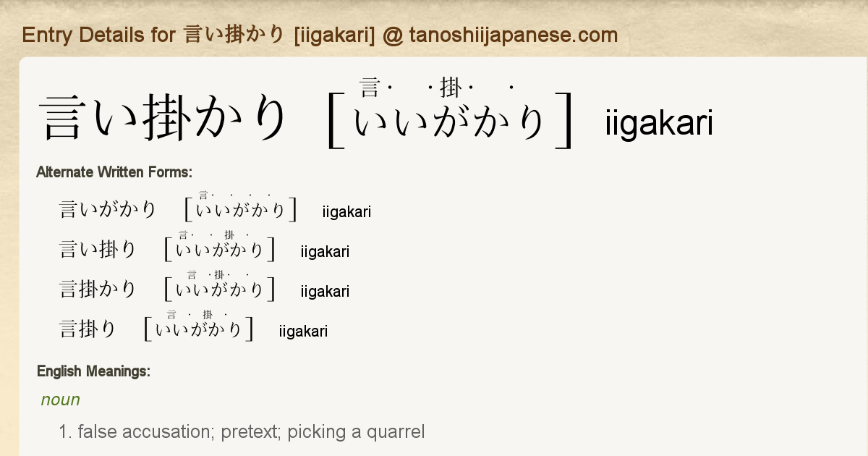Click the bracketed reading beside 言掛り
Image resolution: width=868 pixels, height=456 pixels.
[x=199, y=329]
